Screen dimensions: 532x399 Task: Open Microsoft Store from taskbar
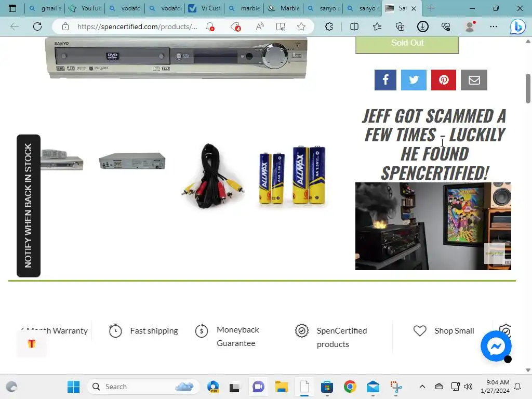(x=327, y=387)
